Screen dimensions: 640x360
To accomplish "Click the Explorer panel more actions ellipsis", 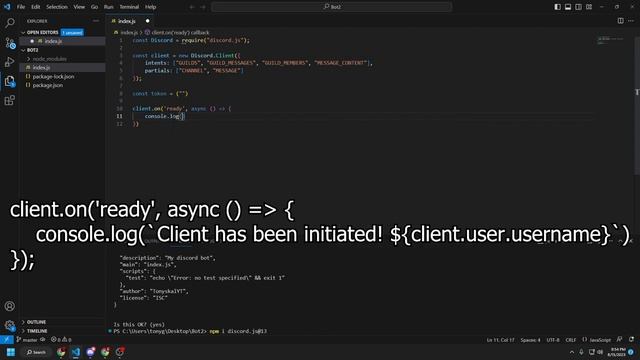I will [96, 21].
